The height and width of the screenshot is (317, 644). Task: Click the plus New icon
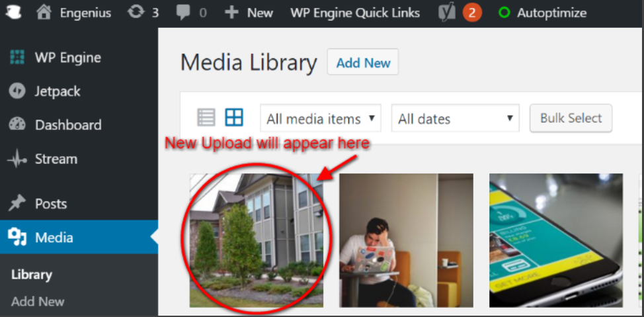pyautogui.click(x=231, y=13)
